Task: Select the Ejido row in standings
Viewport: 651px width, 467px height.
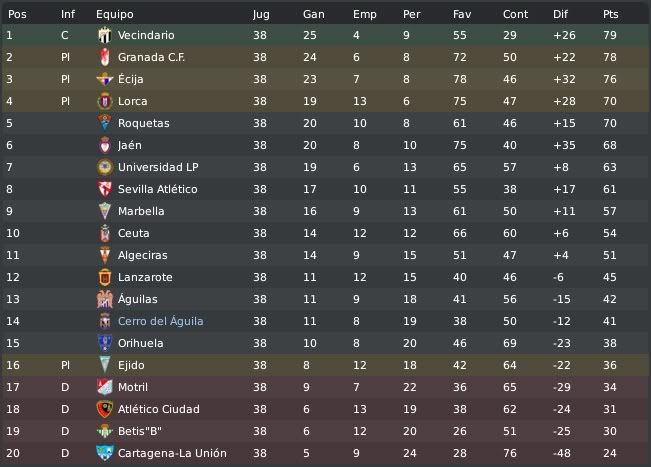Action: coord(326,365)
